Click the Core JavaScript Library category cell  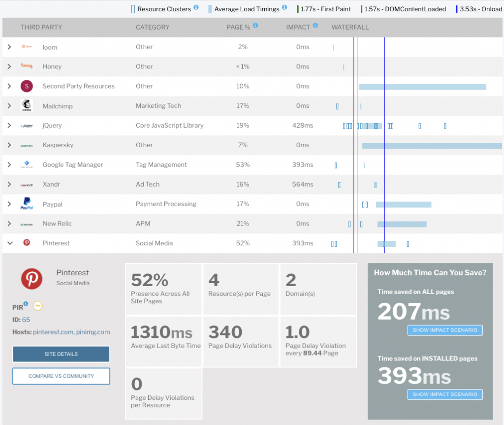[x=170, y=126]
